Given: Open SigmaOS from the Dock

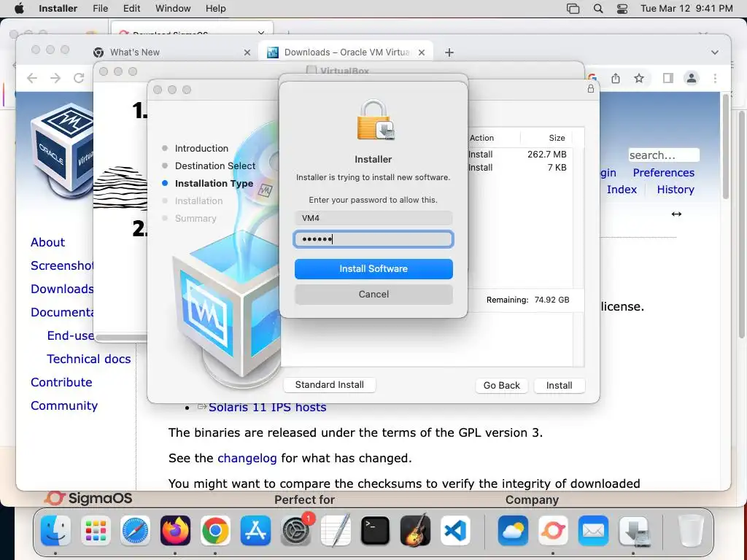Looking at the screenshot, I should [553, 530].
